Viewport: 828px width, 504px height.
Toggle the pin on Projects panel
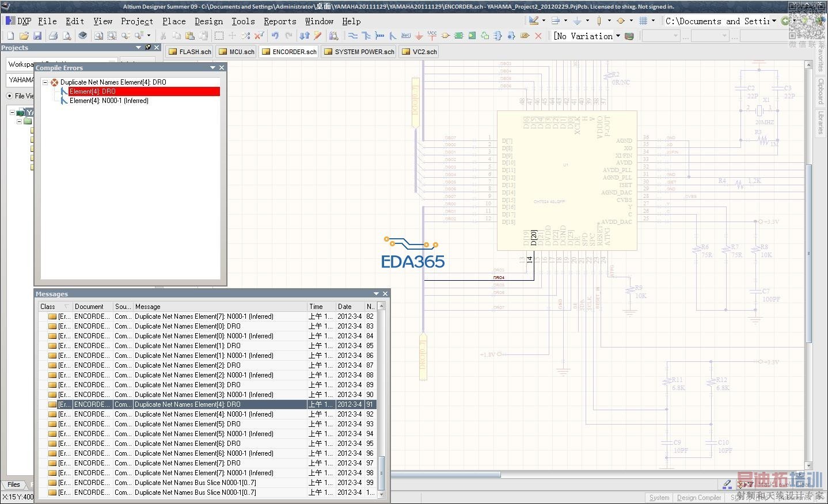pos(148,48)
